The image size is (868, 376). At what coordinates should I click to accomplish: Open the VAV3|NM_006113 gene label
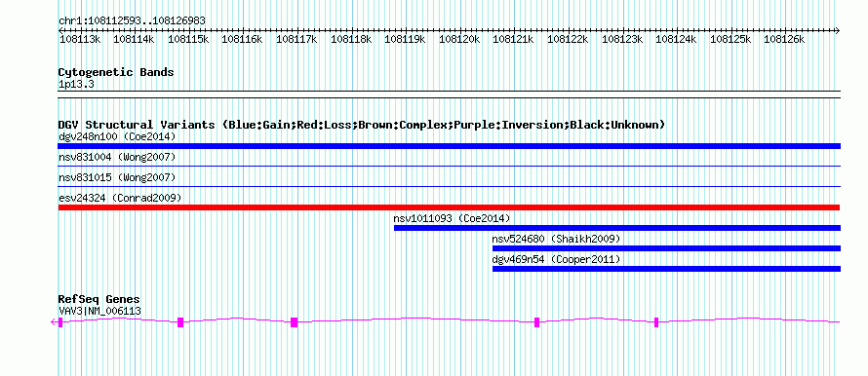(99, 312)
